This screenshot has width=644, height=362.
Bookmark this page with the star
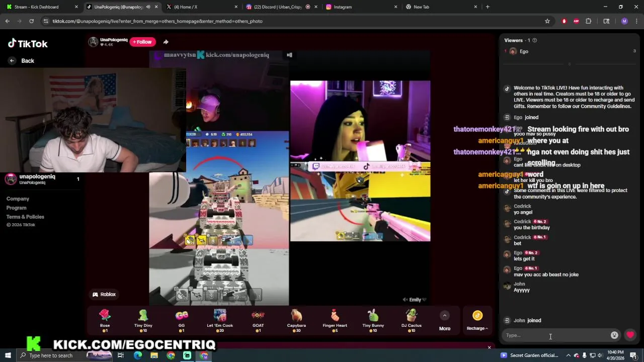tap(547, 21)
